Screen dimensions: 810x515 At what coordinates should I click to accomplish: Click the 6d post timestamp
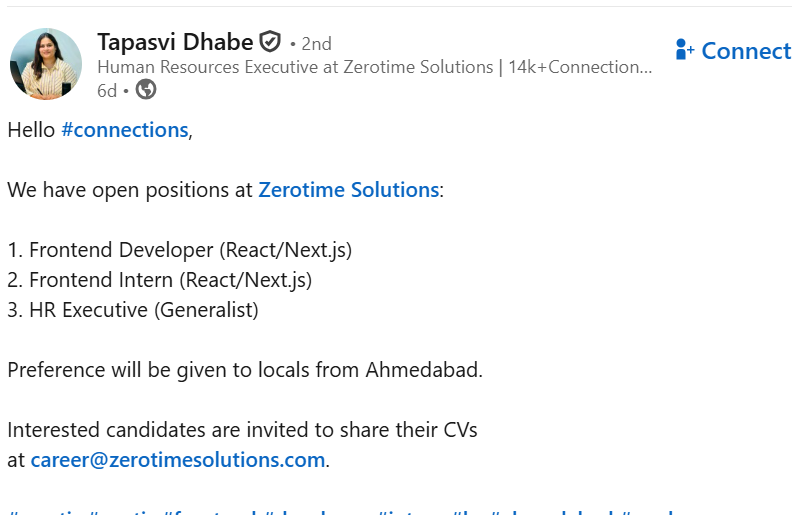pyautogui.click(x=107, y=90)
